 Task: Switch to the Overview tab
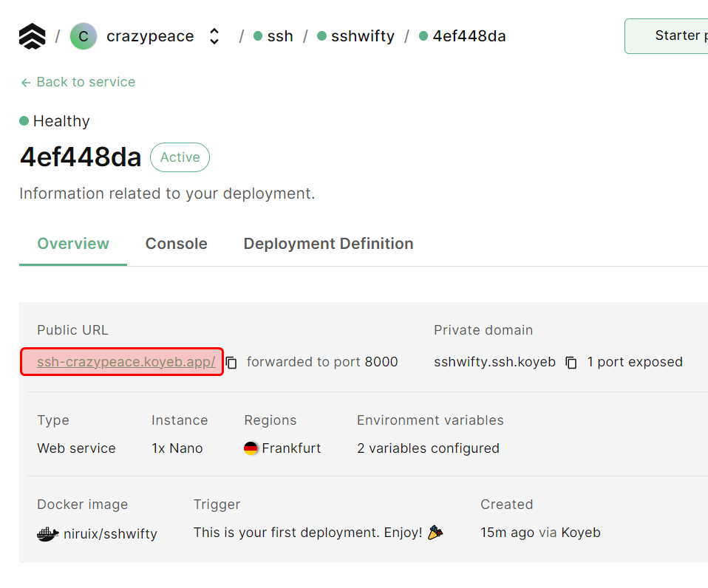[73, 244]
